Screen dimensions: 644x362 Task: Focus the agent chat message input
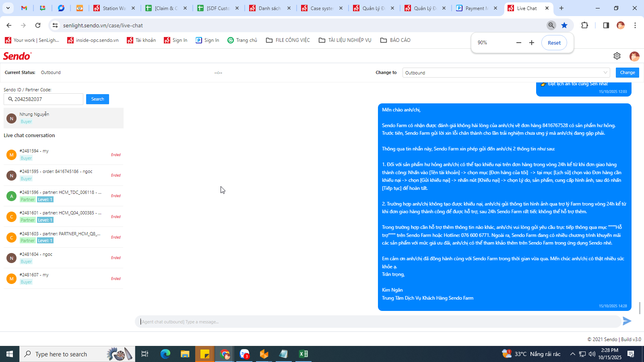pos(378,322)
